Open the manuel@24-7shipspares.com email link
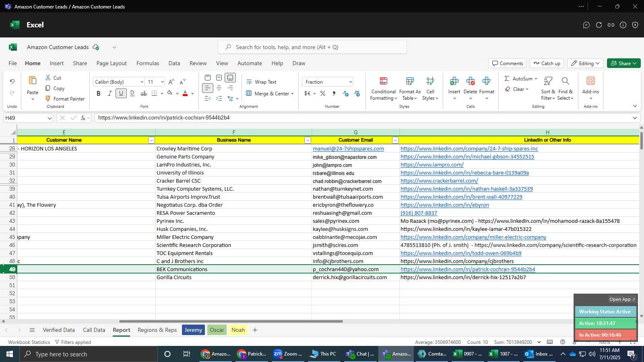The height and width of the screenshot is (362, 644). point(348,148)
